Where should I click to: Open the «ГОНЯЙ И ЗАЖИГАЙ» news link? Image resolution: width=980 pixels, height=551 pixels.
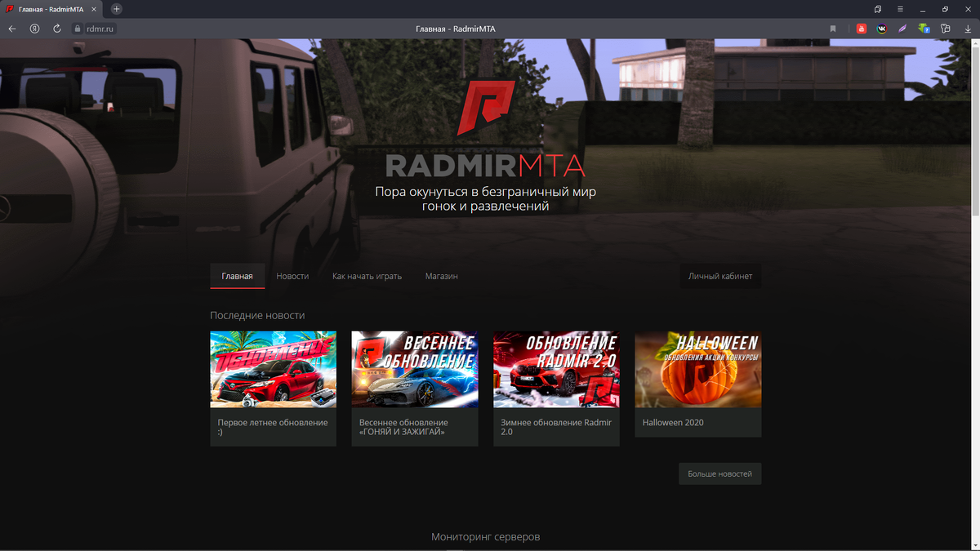403,427
